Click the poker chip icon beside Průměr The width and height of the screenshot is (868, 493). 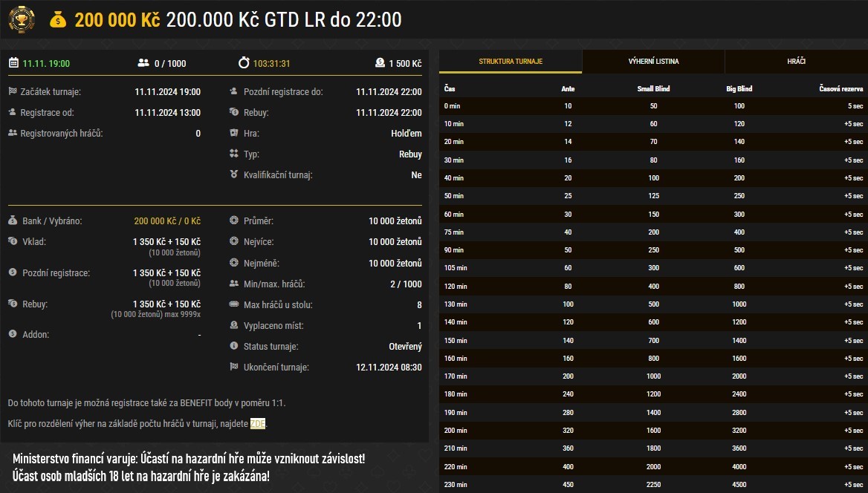233,219
